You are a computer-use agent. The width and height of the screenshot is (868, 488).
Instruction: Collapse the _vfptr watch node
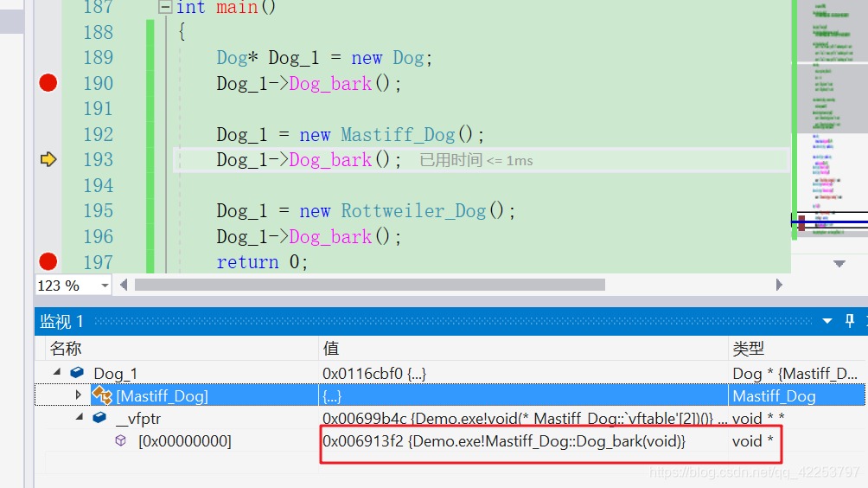(80, 418)
